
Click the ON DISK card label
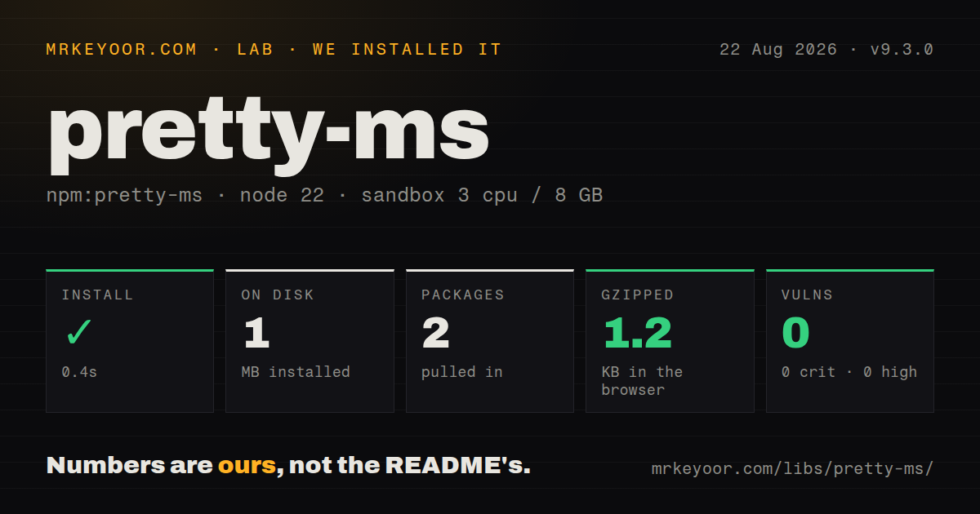tap(278, 295)
